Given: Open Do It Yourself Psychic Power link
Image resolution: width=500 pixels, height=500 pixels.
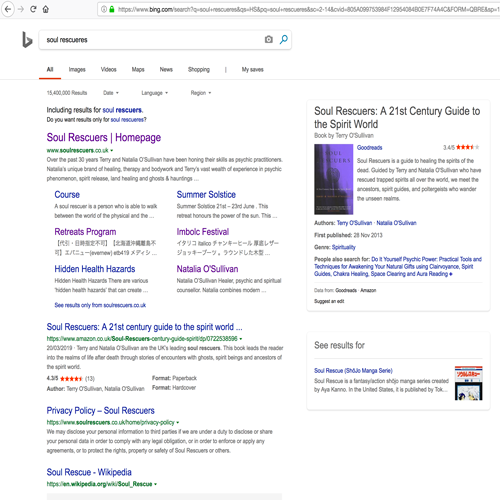Looking at the screenshot, I should click(x=398, y=266).
